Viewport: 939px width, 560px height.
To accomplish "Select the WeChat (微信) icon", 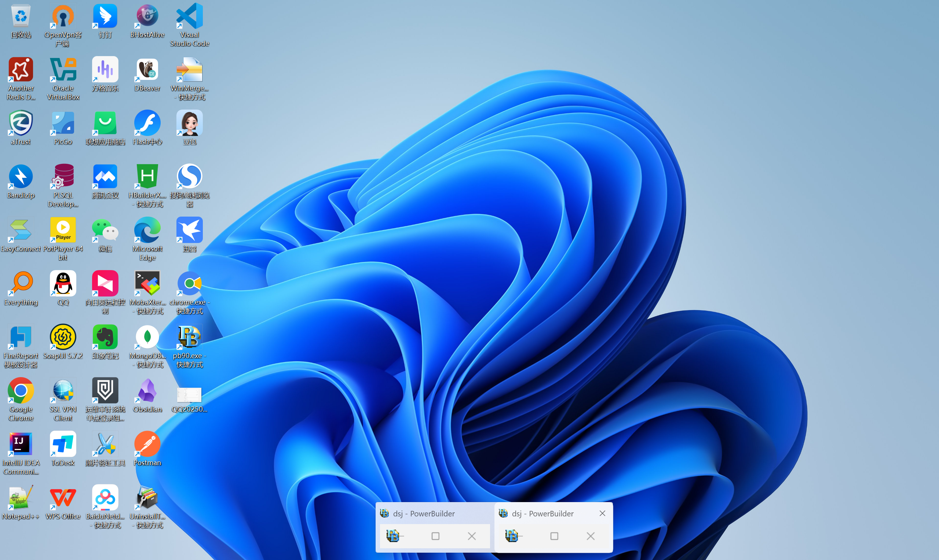I will 105,231.
